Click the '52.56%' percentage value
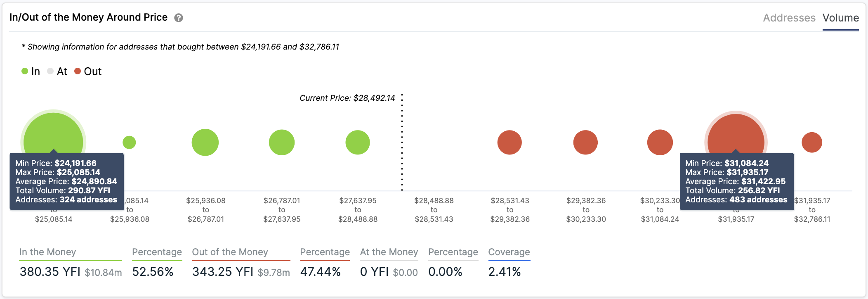Screen dimensions: 868x299 point(153,272)
